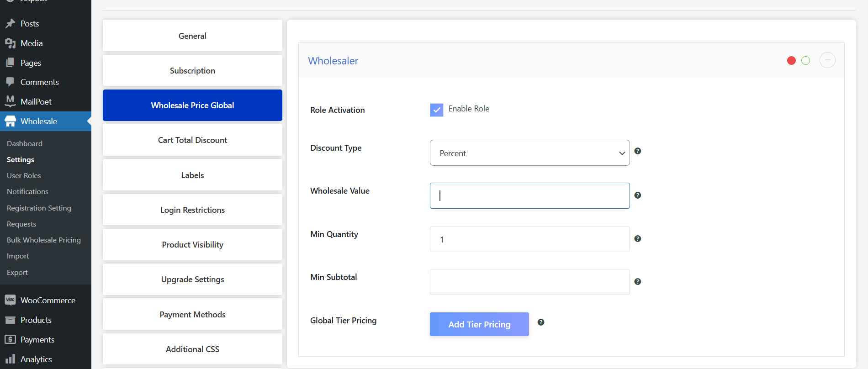
Task: Click the MailPoet M icon
Action: (x=10, y=101)
